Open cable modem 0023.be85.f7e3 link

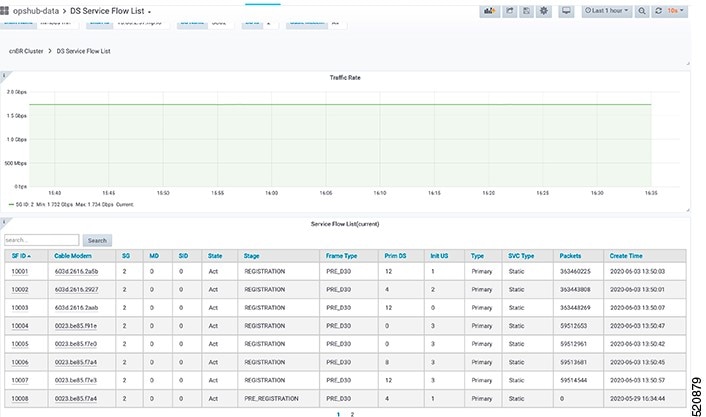76,380
